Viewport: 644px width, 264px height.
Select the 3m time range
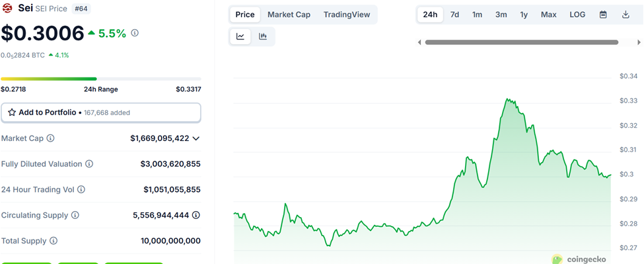[501, 15]
